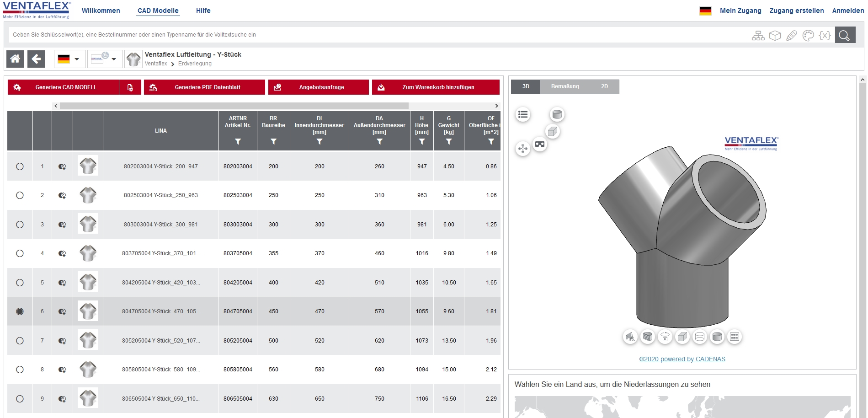
Task: Open the BR Baureihe column filter
Action: pyautogui.click(x=273, y=142)
